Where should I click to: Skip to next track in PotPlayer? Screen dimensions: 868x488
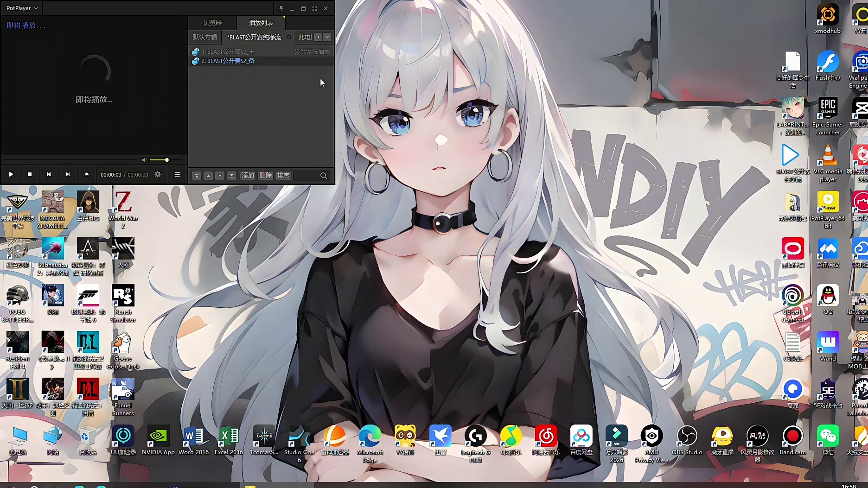tap(68, 174)
